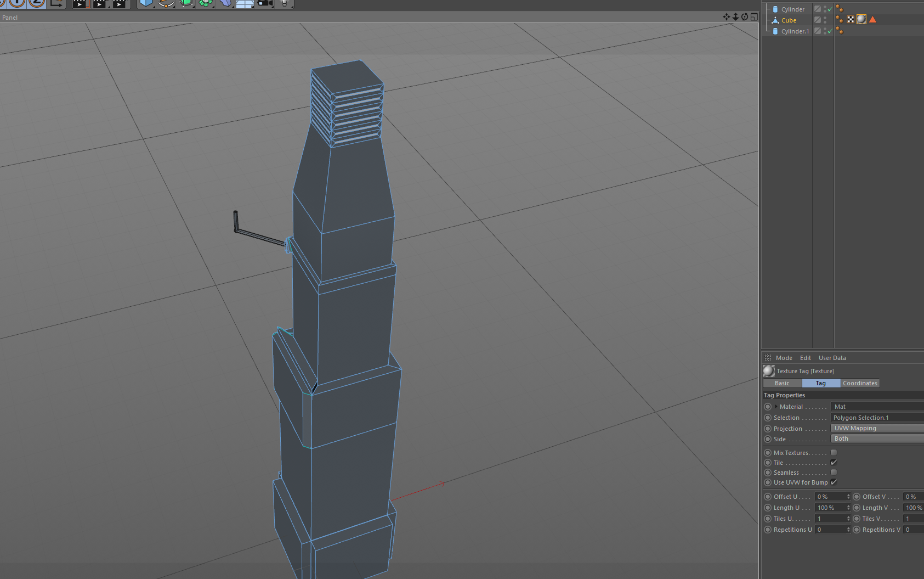The image size is (924, 579).
Task: Open Edit Render Settings clapperboard icon
Action: click(x=119, y=3)
